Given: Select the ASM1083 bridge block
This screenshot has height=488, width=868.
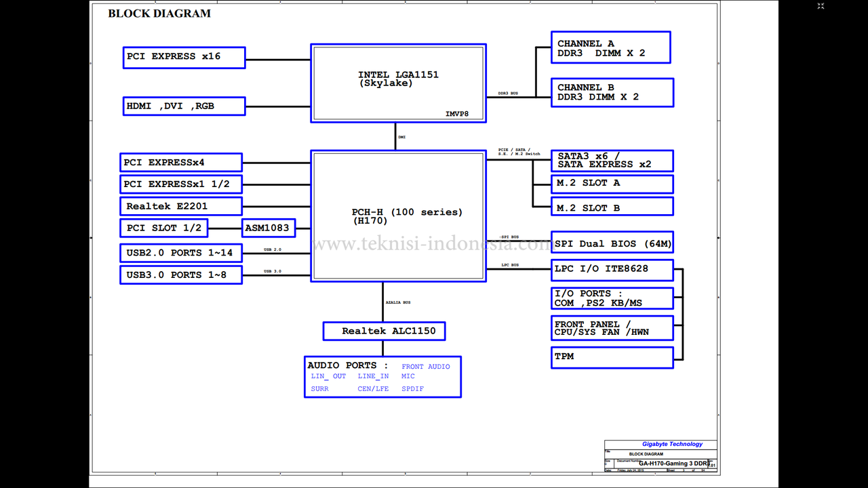Looking at the screenshot, I should (x=269, y=228).
